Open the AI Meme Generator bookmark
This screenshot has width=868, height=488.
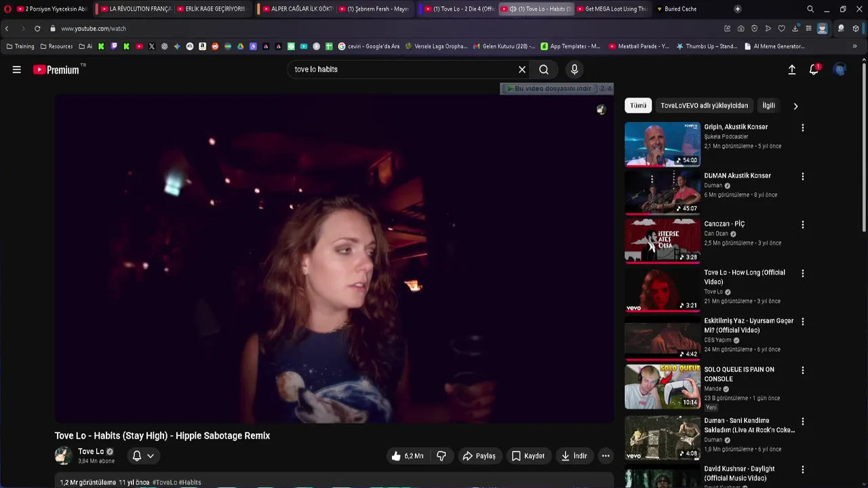pyautogui.click(x=774, y=46)
